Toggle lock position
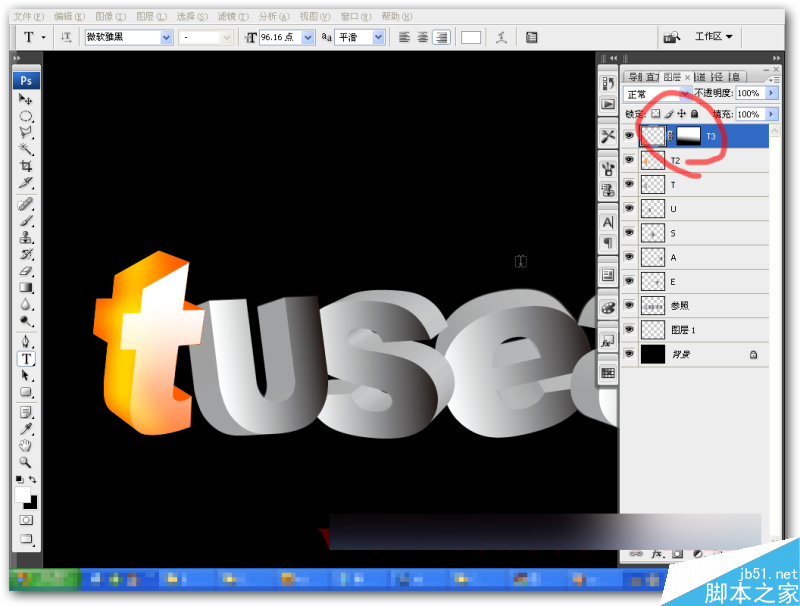Viewport: 800px width, 606px height. 682,114
